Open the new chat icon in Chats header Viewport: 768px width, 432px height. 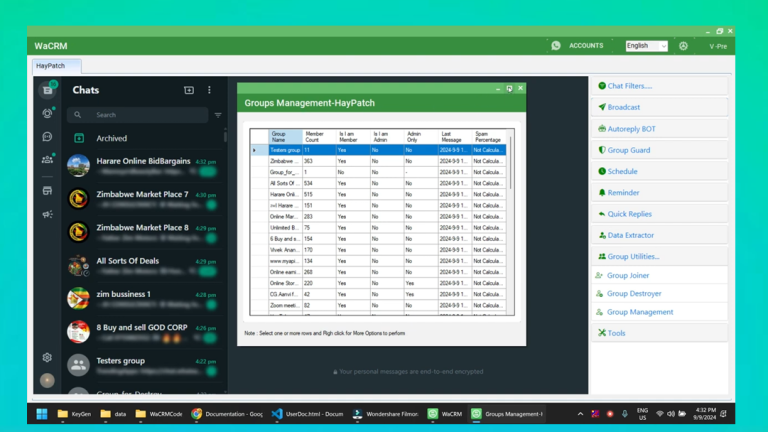click(189, 90)
